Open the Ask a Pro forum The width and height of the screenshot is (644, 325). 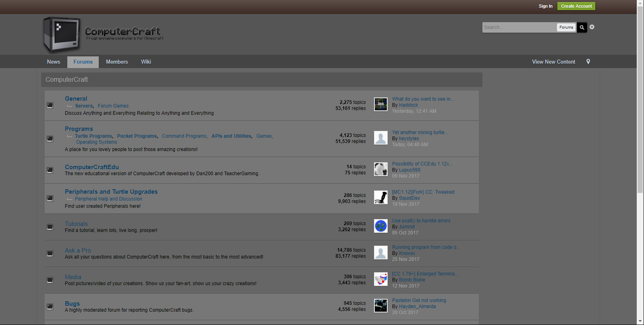78,250
